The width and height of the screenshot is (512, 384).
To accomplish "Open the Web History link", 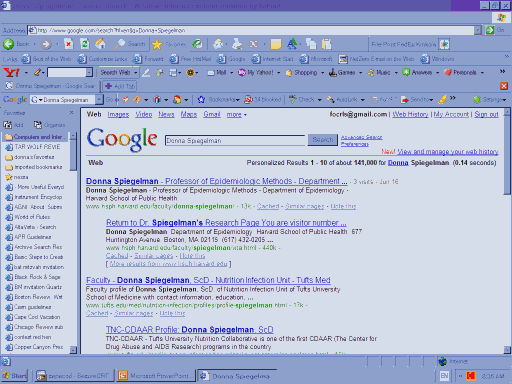I will [x=410, y=114].
